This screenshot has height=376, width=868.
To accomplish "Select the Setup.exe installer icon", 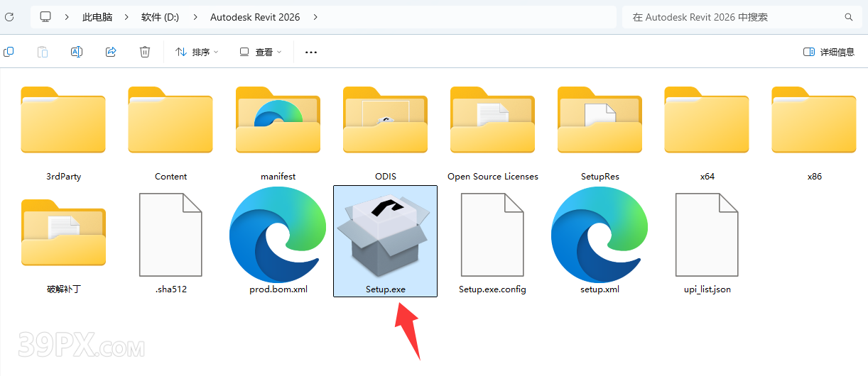I will 385,236.
